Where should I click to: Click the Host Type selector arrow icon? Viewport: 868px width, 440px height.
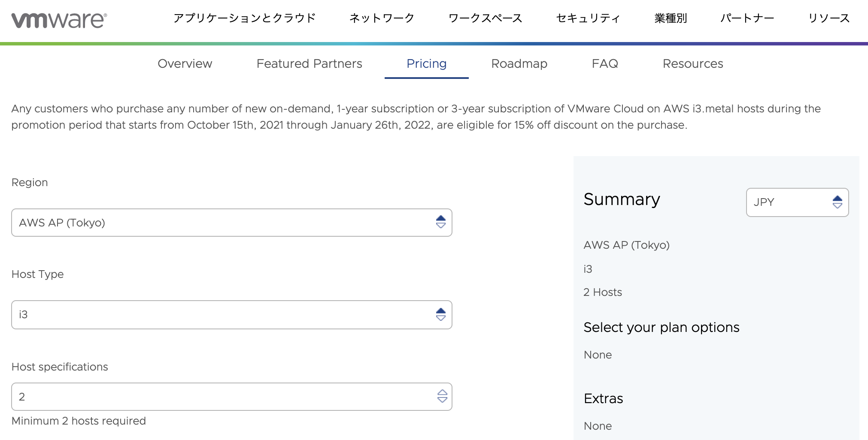pyautogui.click(x=441, y=315)
